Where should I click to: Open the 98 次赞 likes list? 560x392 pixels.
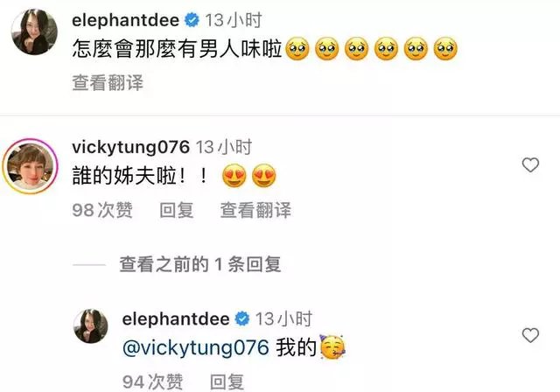pos(102,210)
